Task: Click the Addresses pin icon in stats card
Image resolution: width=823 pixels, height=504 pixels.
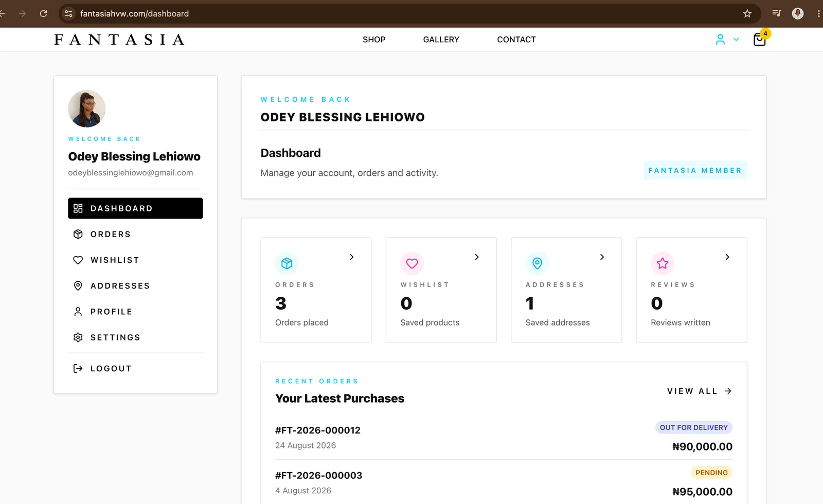Action: point(538,263)
